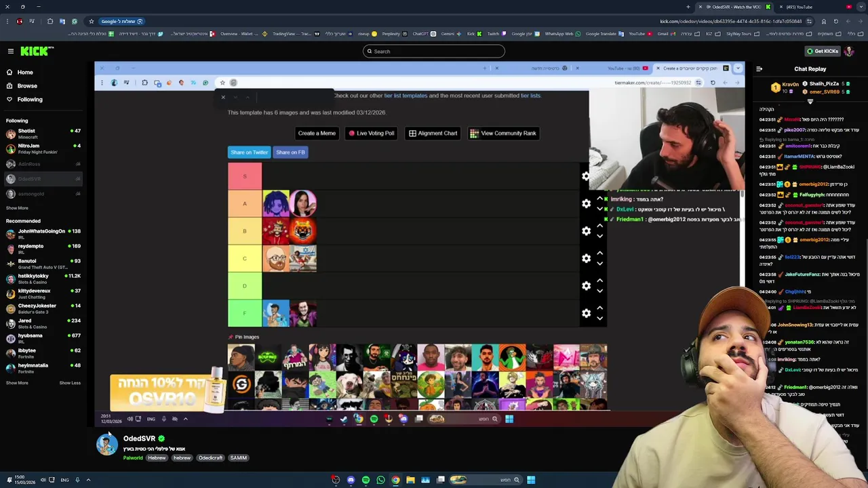Open CheezyJokester recommended channel
The width and height of the screenshot is (868, 488).
coord(42,308)
